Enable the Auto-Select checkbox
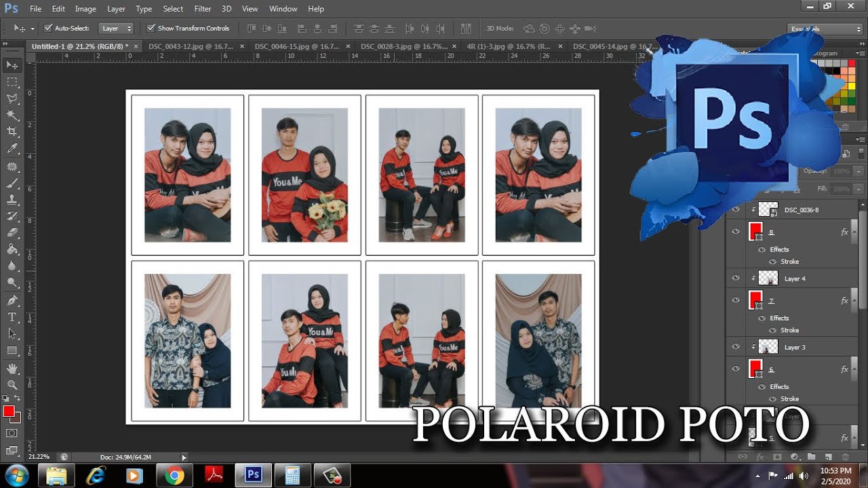The image size is (868, 488). (48, 28)
